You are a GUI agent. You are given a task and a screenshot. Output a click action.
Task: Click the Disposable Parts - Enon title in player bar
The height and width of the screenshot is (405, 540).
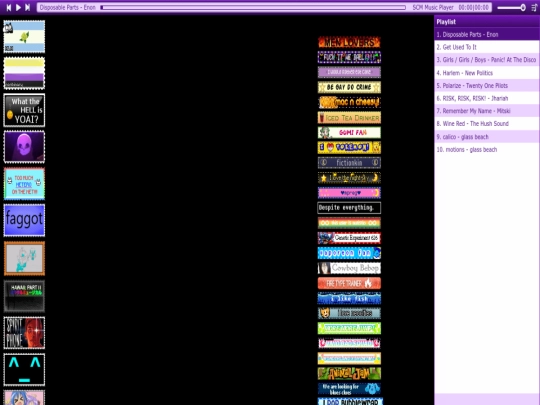click(68, 7)
